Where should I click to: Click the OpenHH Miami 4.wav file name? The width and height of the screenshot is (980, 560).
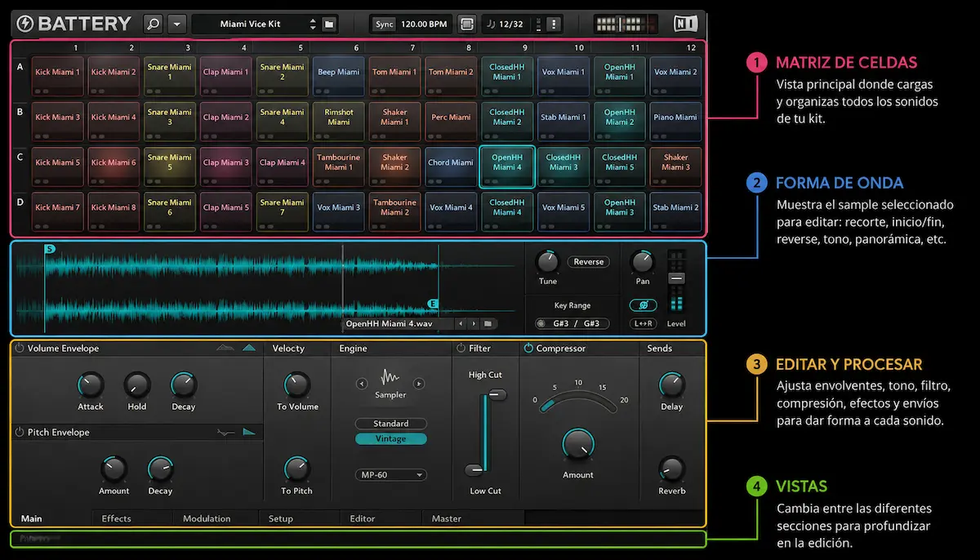pos(389,324)
